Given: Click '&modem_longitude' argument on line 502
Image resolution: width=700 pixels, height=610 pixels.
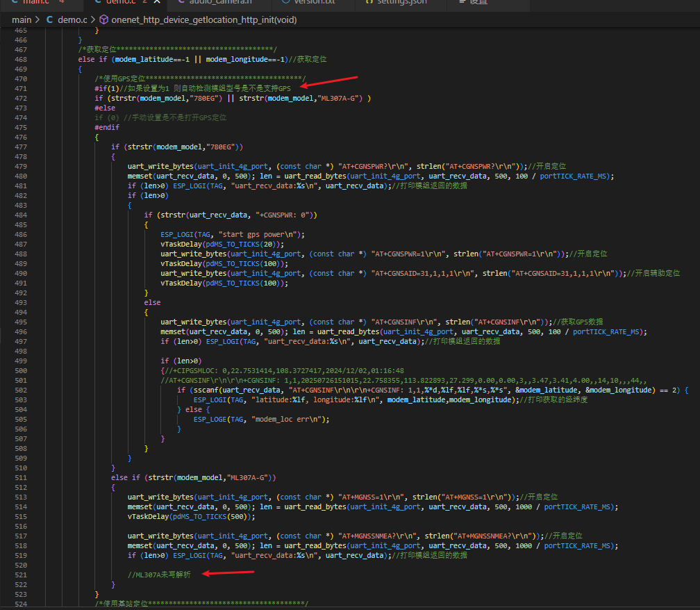Looking at the screenshot, I should pyautogui.click(x=618, y=390).
